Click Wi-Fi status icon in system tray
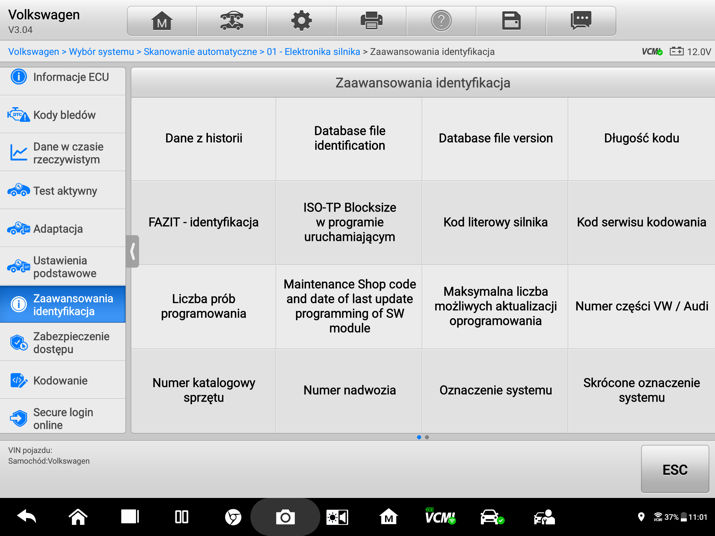 click(658, 517)
